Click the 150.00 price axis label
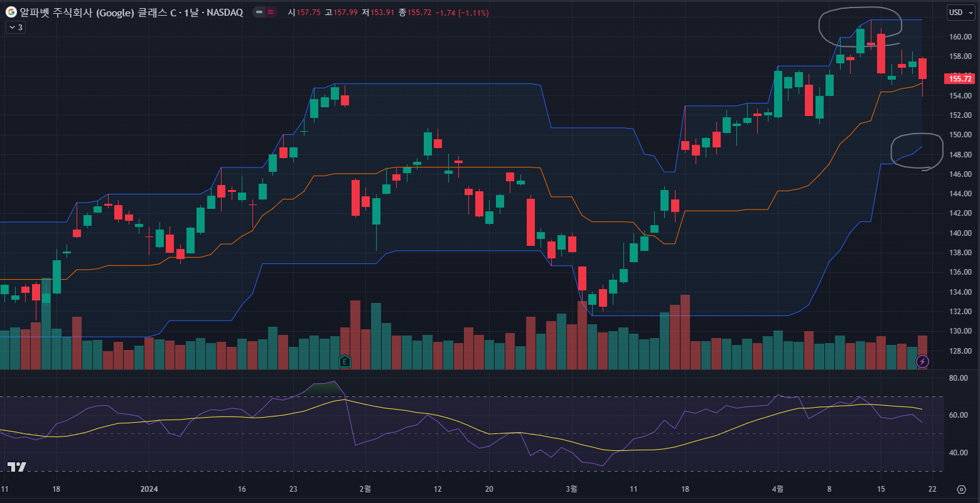This screenshot has height=503, width=980. [961, 135]
